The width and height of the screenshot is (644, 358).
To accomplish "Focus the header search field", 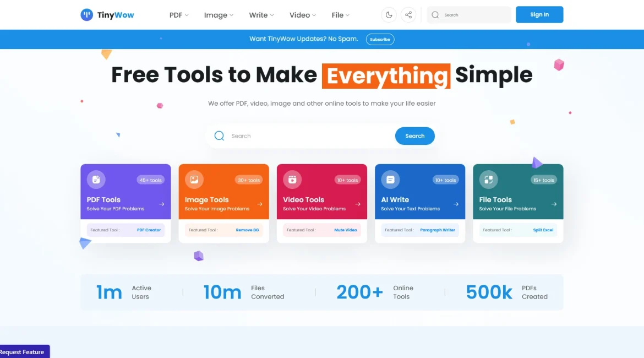I will [x=469, y=15].
